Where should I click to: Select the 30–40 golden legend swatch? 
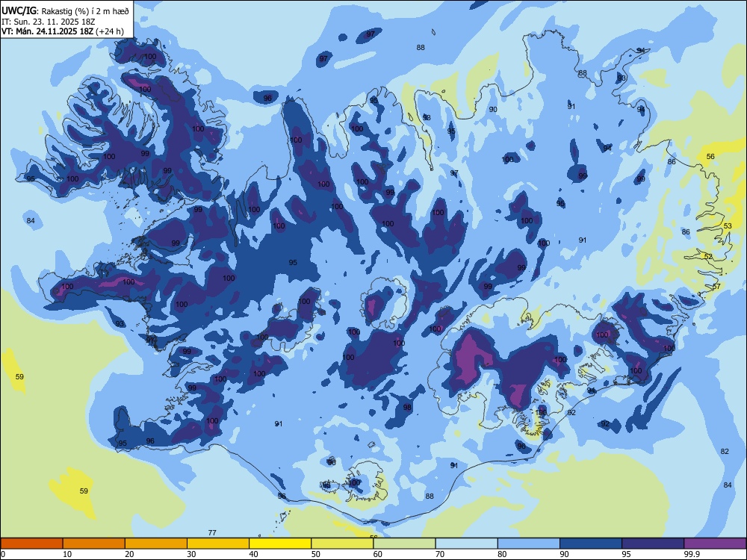[218, 544]
